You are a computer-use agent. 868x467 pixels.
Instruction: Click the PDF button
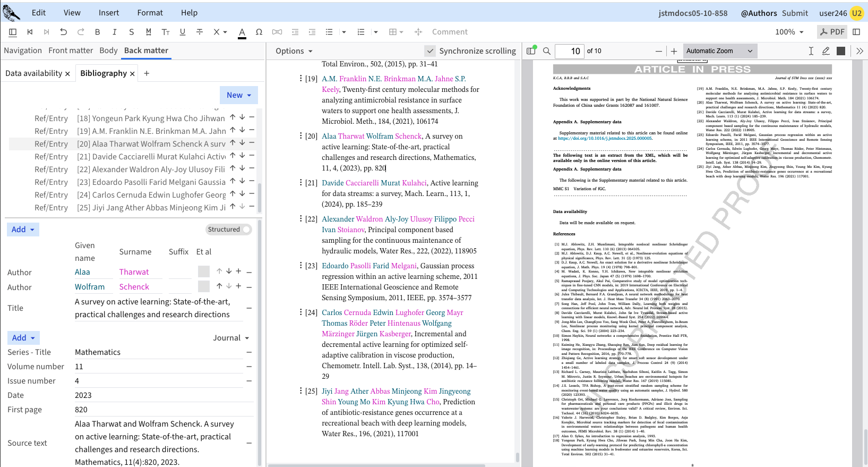pyautogui.click(x=831, y=32)
